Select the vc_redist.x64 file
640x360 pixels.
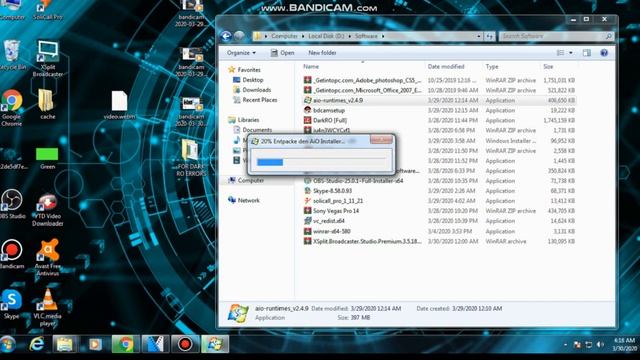[439, 221]
